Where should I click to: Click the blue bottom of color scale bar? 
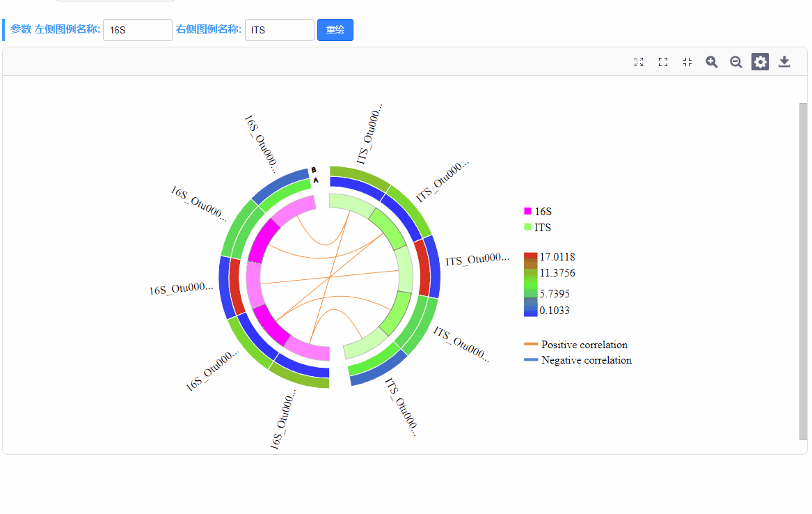coord(530,313)
